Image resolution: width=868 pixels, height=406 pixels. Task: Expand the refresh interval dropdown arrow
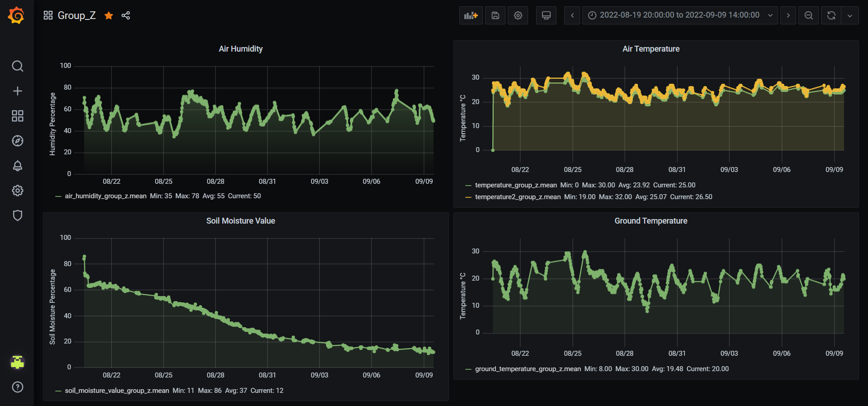(x=850, y=15)
